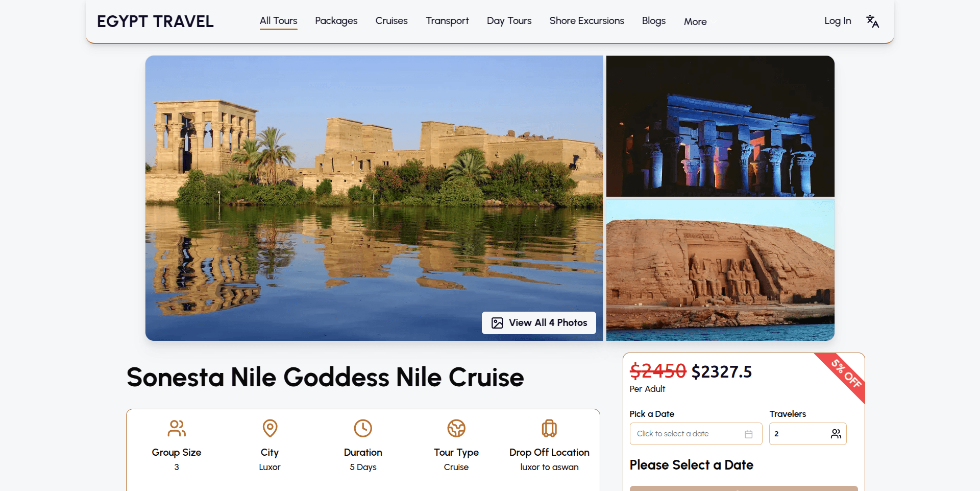Click the Duration clock icon
The width and height of the screenshot is (980, 491).
pyautogui.click(x=363, y=428)
